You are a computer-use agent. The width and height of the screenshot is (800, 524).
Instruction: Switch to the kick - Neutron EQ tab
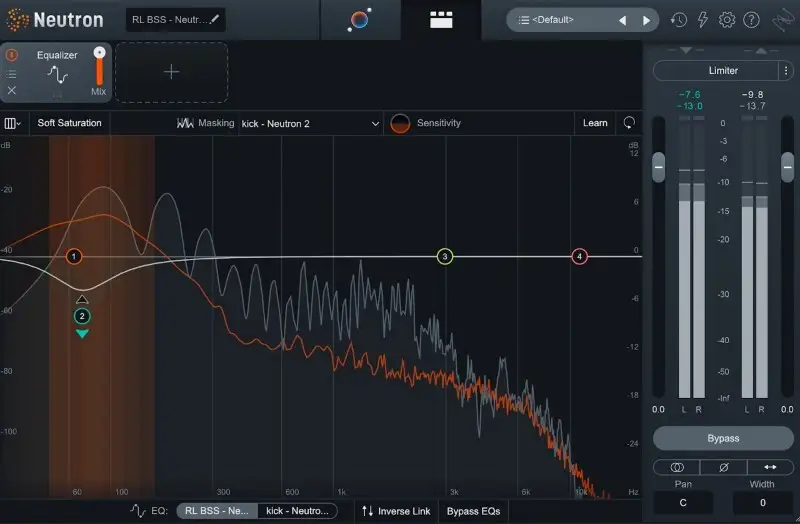[296, 511]
